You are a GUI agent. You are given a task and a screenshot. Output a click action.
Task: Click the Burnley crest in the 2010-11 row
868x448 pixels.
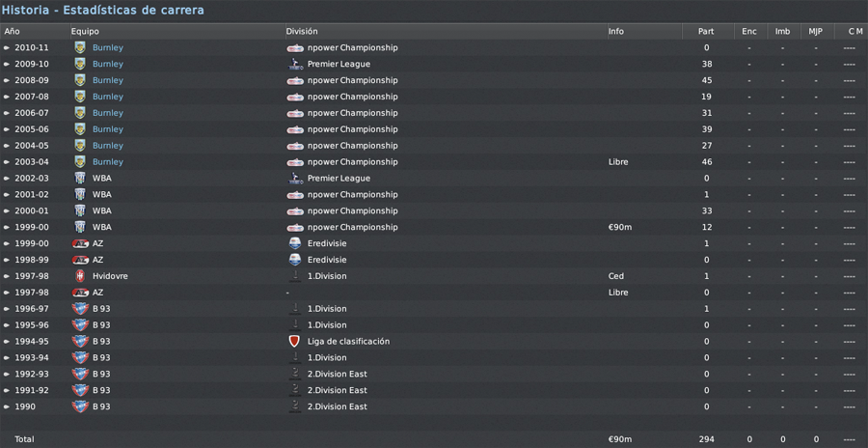80,47
